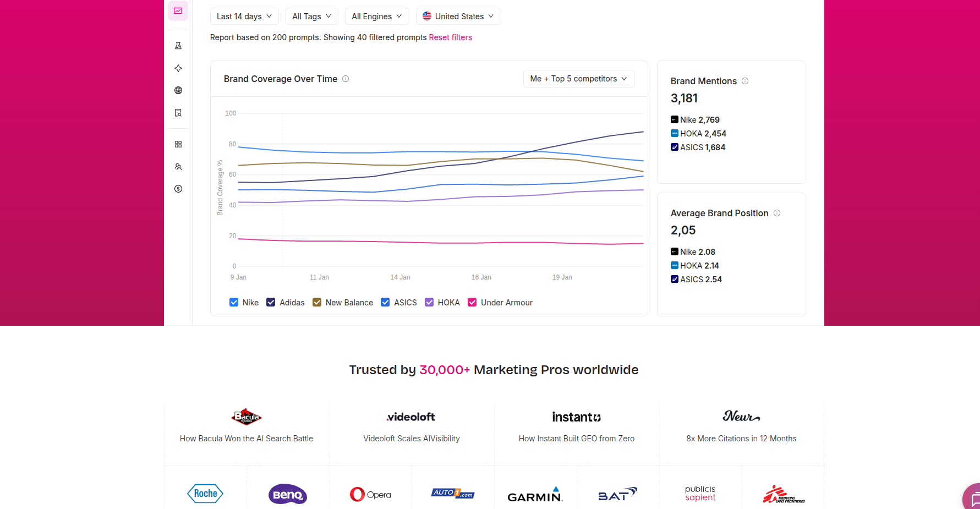This screenshot has width=980, height=509.
Task: Open the Last 14 days dropdown
Action: 244,17
